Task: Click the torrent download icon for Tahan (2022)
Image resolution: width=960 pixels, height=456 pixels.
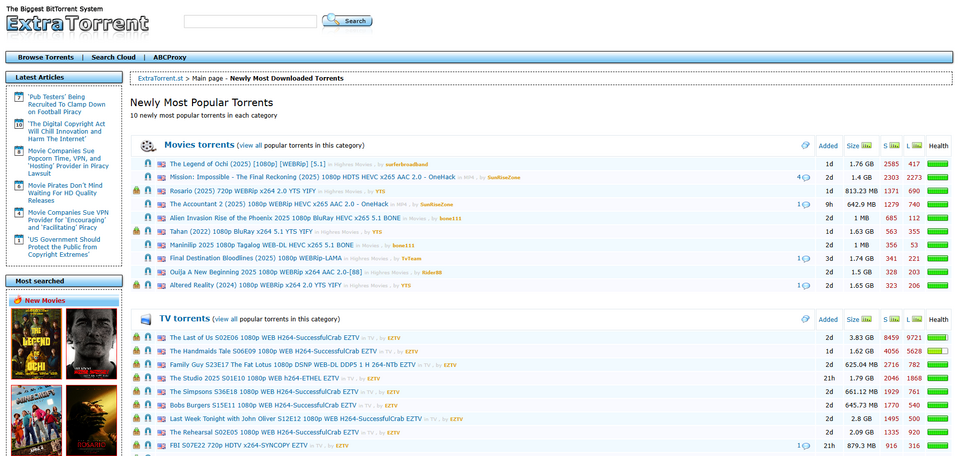Action: pos(137,231)
